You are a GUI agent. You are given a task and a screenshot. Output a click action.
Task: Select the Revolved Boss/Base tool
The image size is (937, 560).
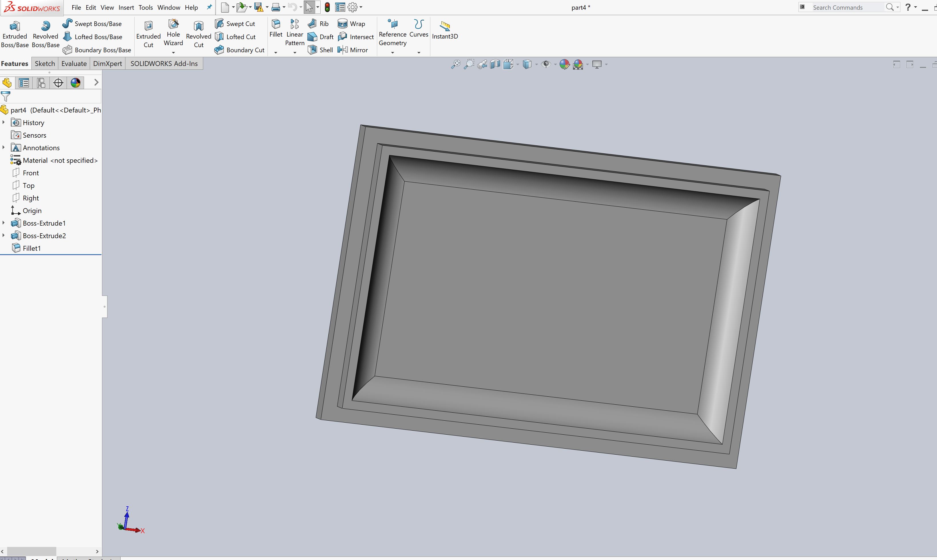click(45, 34)
